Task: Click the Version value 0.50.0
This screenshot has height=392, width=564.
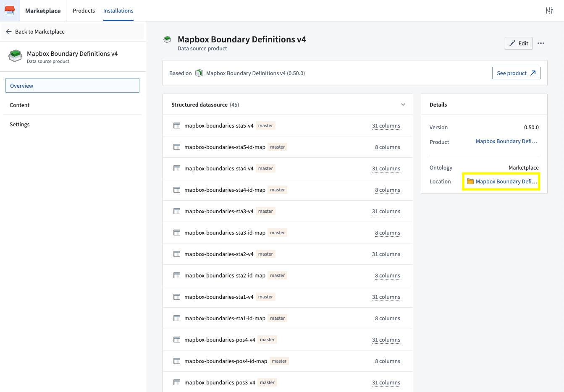Action: tap(531, 127)
